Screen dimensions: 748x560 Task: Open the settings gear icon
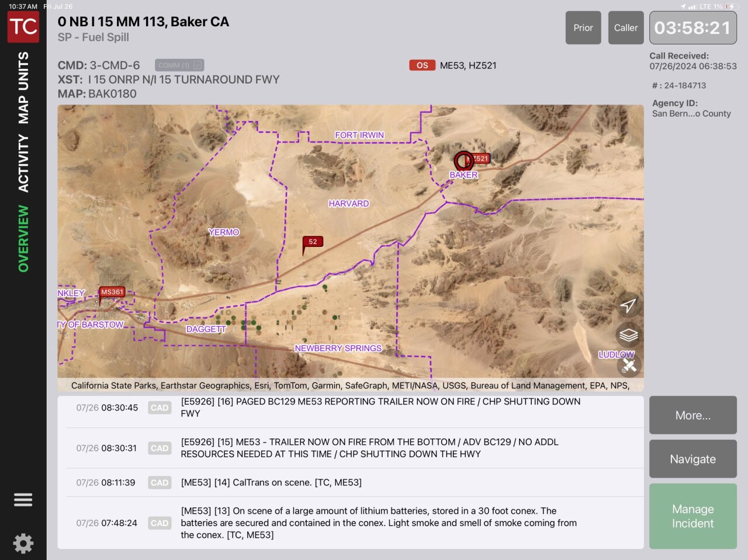(23, 544)
